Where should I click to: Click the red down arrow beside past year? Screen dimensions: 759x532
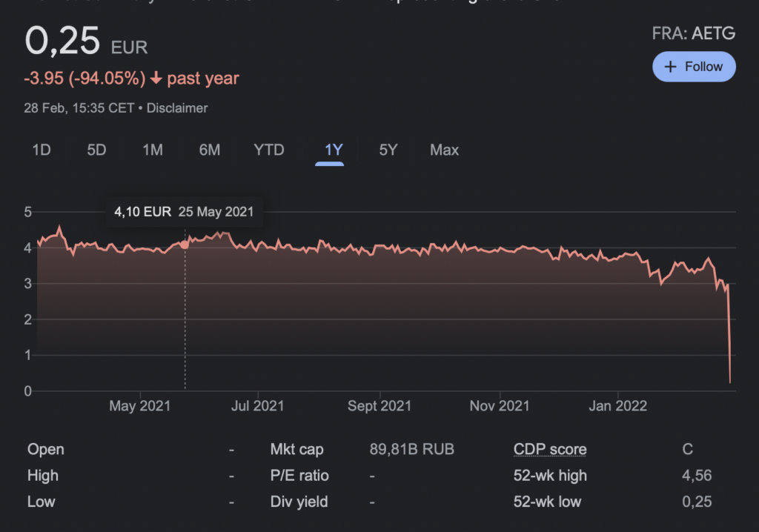click(x=156, y=79)
